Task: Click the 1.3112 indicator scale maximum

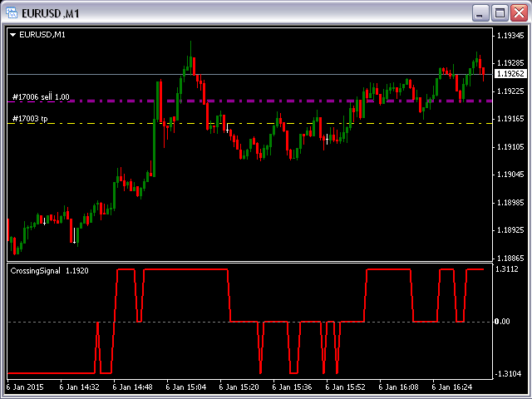Action: 506,269
